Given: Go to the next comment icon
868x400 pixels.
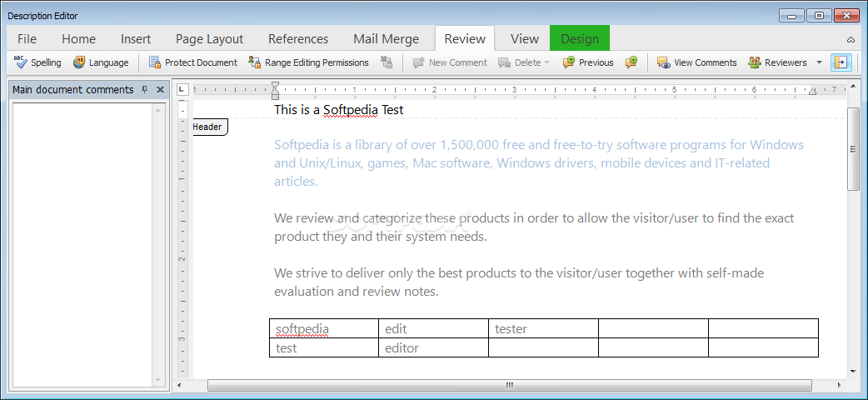Looking at the screenshot, I should pos(631,62).
